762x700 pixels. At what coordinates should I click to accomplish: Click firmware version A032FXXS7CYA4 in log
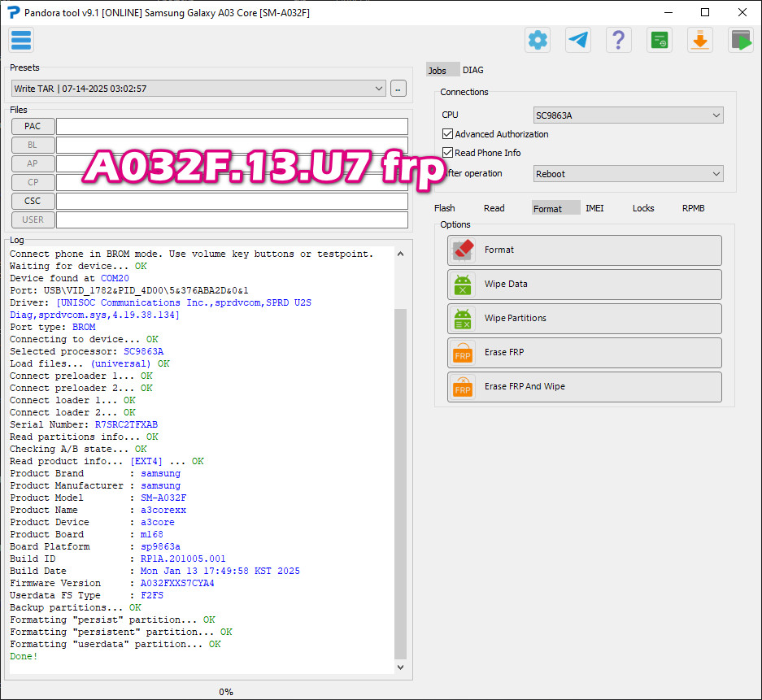(x=177, y=583)
